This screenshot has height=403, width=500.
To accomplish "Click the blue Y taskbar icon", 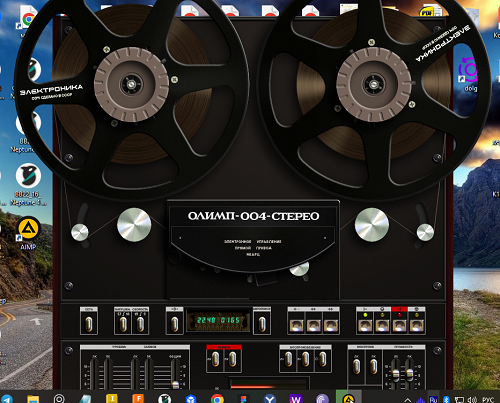I will pyautogui.click(x=270, y=399).
